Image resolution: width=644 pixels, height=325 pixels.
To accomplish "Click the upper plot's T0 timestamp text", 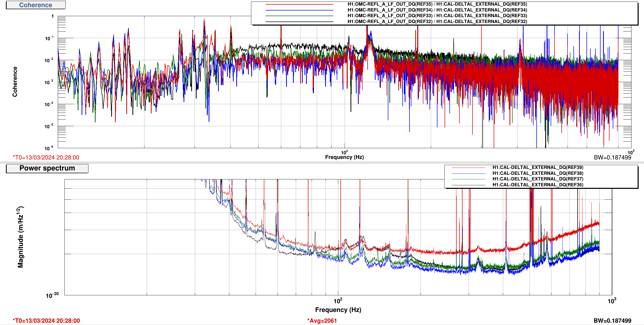I will click(46, 157).
